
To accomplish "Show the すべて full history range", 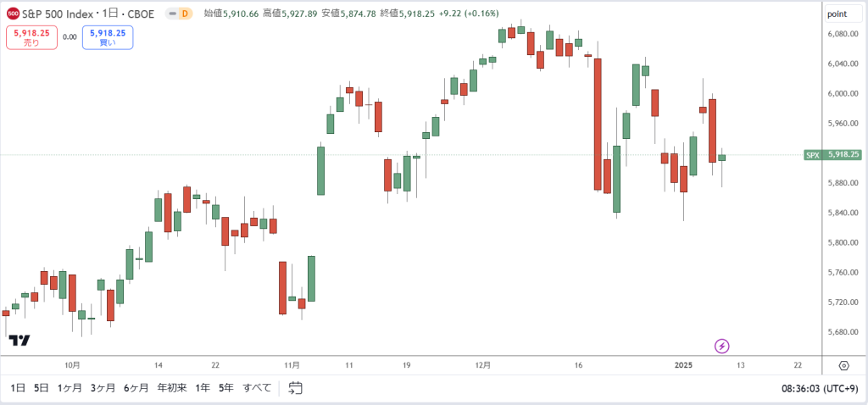I will click(x=258, y=388).
